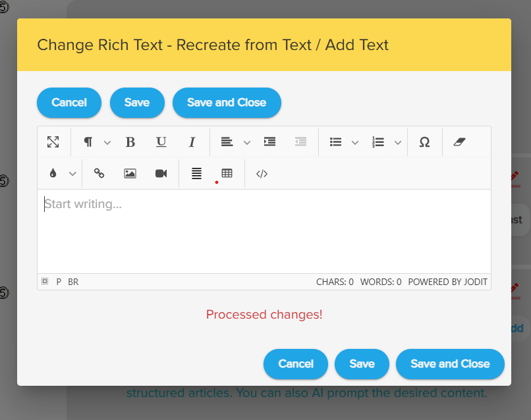The width and height of the screenshot is (531, 420).
Task: Click the increase indent icon
Action: (269, 142)
